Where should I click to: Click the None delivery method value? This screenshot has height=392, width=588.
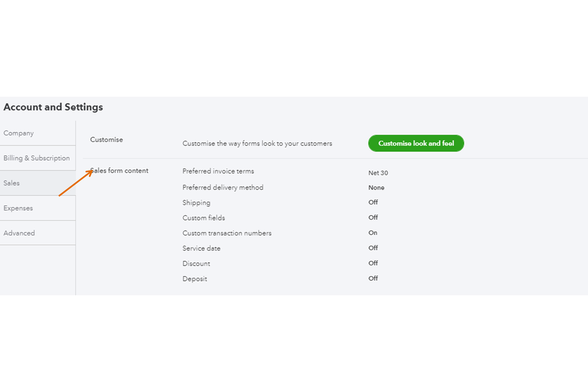tap(376, 188)
